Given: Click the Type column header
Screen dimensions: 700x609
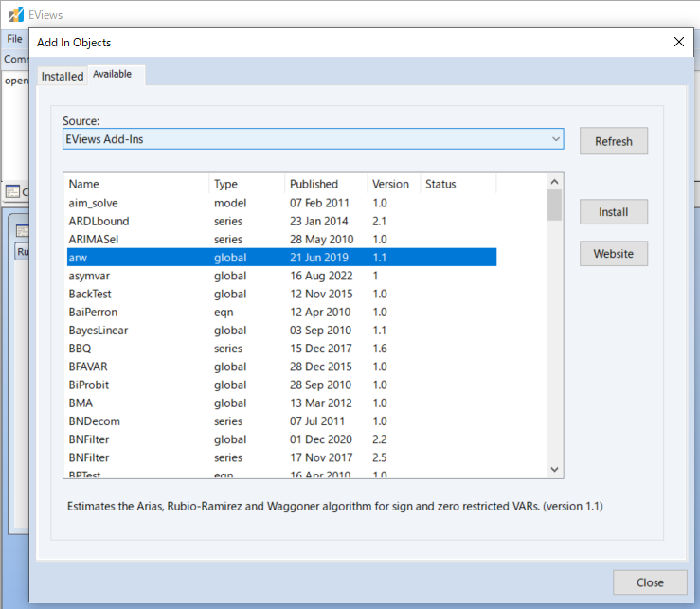Looking at the screenshot, I should coord(245,184).
